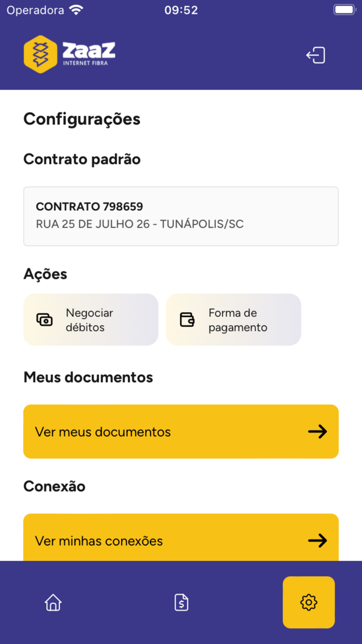Tap the Configurações page heading

point(81,119)
